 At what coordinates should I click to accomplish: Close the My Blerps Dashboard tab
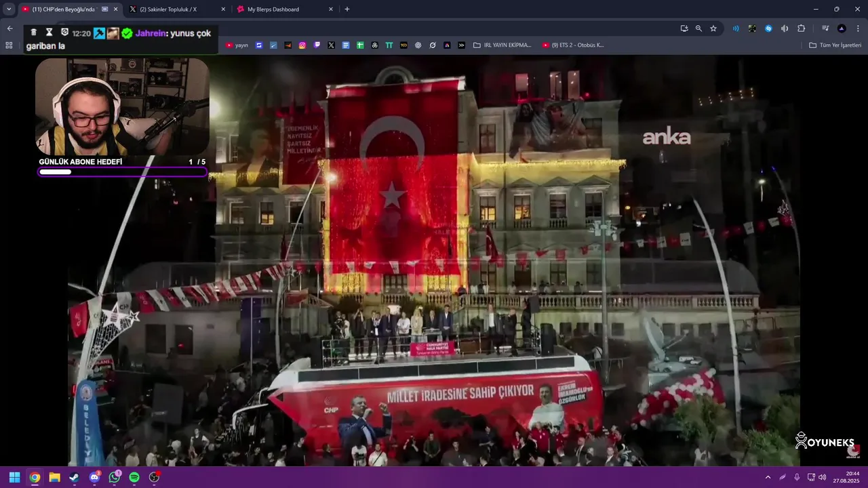[x=331, y=9]
